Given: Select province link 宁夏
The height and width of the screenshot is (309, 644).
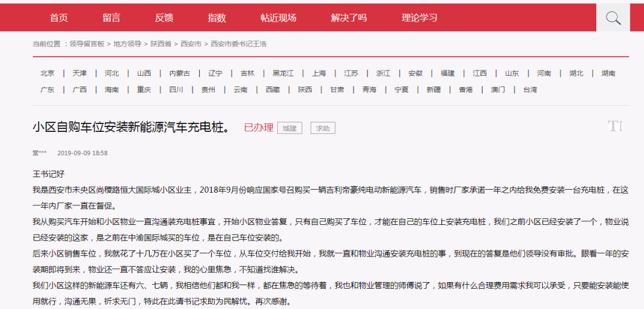Looking at the screenshot, I should (x=402, y=89).
